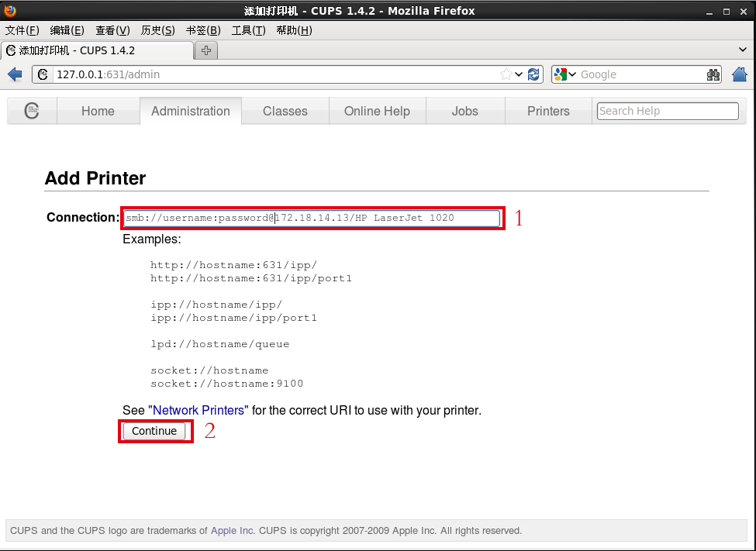Open a new tab with the plus button
Screen dimensions: 756x551
point(206,50)
